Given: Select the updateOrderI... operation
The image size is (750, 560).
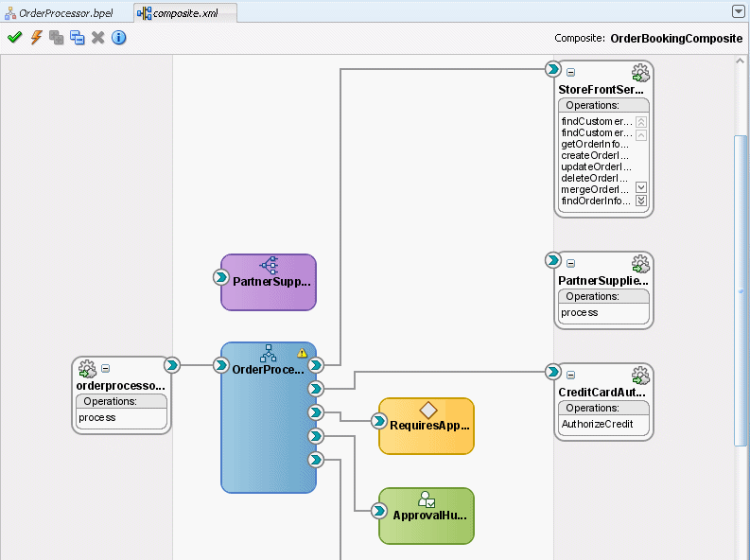Looking at the screenshot, I should click(596, 166).
